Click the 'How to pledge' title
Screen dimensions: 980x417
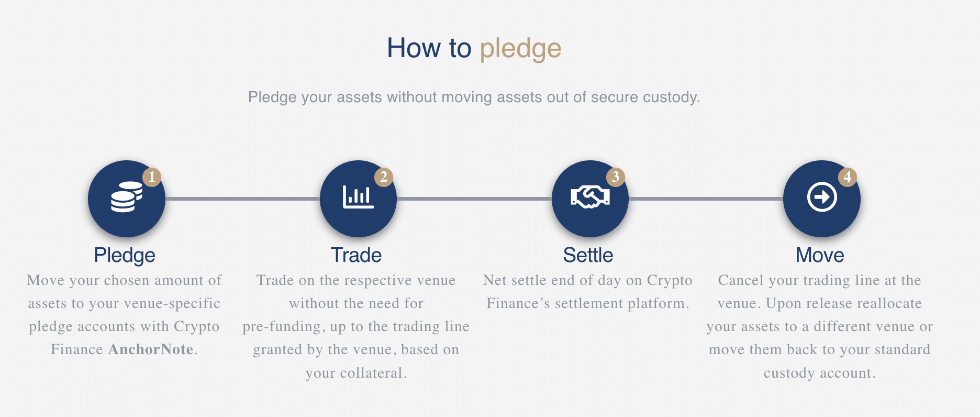tap(474, 48)
